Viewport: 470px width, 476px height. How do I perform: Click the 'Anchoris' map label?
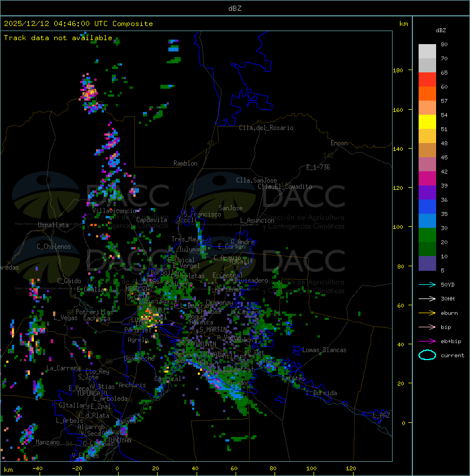[132, 385]
